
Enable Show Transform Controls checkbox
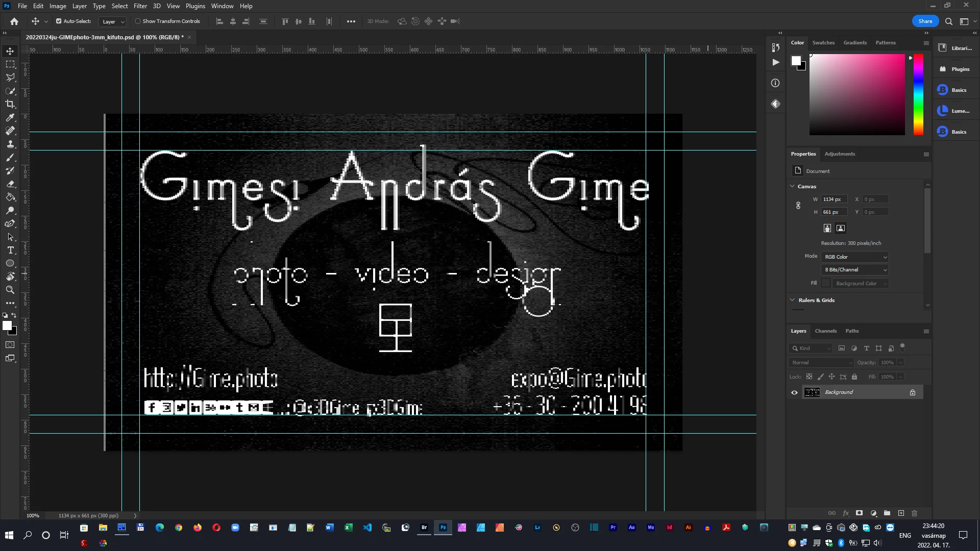point(138,21)
